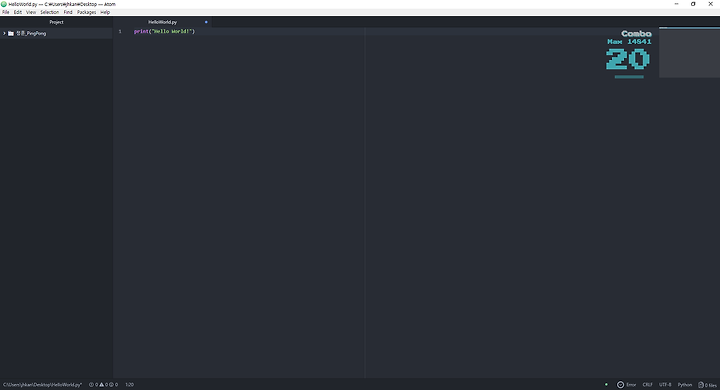
Task: Select the Project panel header
Action: coord(56,22)
